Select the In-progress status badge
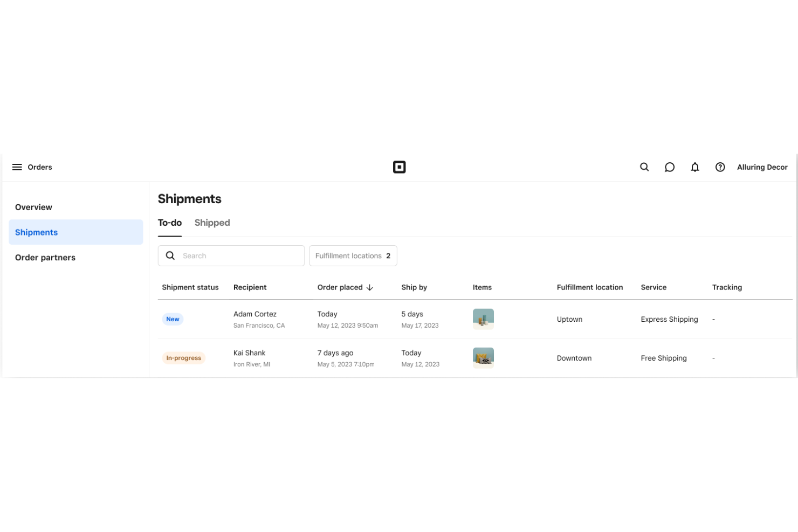Viewport: 798px width, 532px height. (x=183, y=358)
